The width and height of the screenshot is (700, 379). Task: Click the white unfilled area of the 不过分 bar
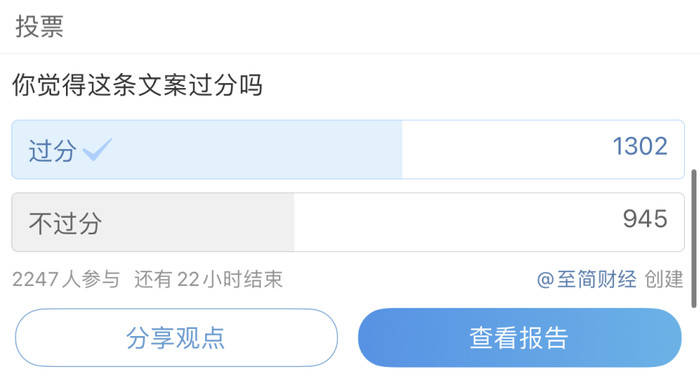tap(489, 222)
